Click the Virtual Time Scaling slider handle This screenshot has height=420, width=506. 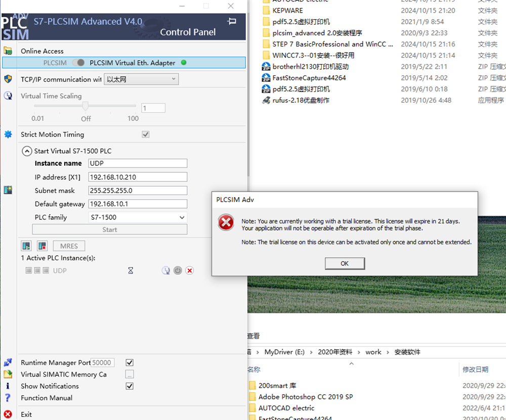pos(86,106)
